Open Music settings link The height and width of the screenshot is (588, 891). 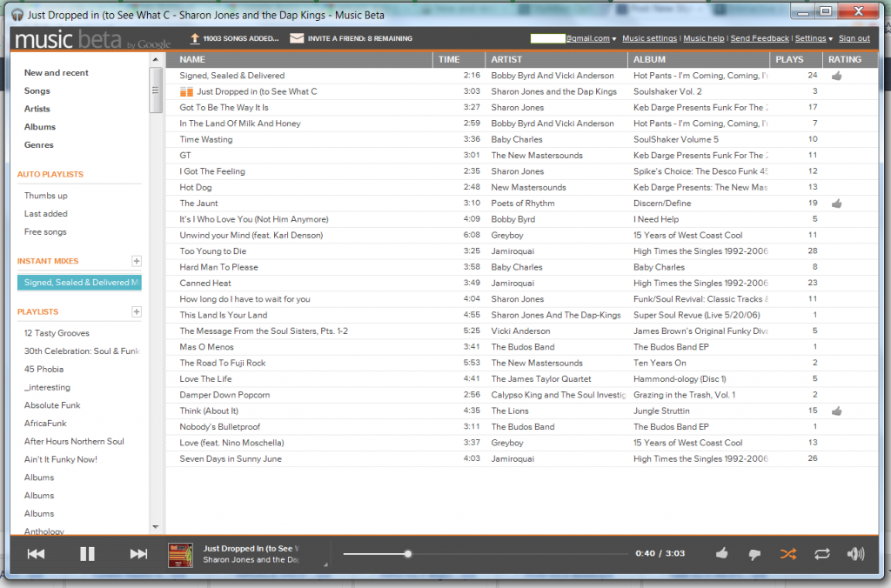[649, 38]
